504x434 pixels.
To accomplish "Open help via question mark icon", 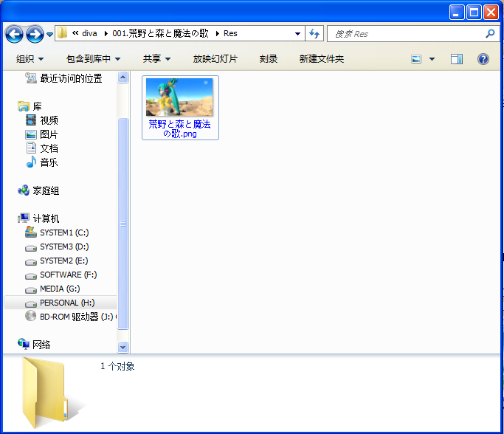I will pyautogui.click(x=483, y=59).
